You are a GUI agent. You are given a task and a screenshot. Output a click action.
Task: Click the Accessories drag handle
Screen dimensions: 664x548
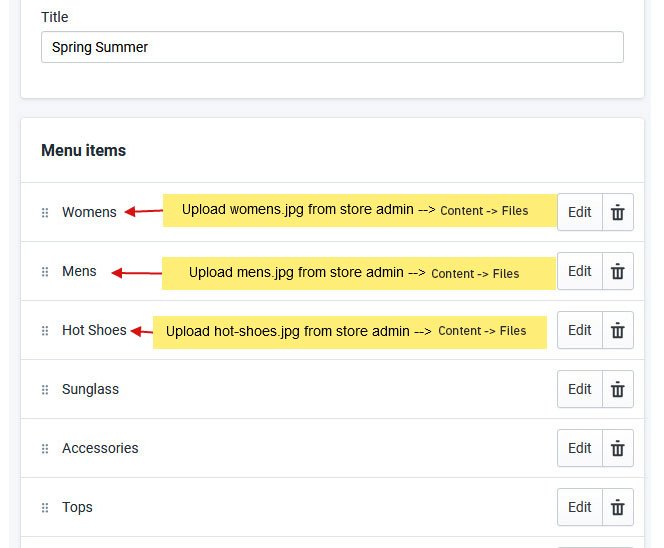coord(45,448)
